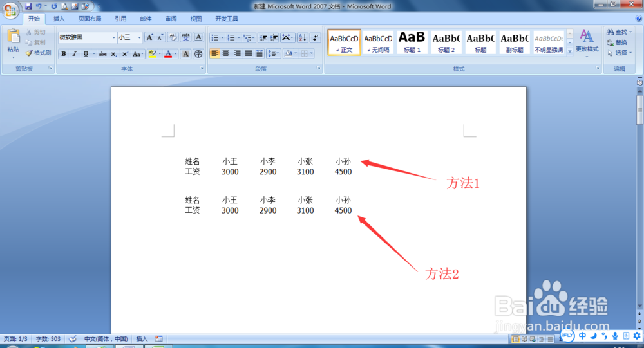The height and width of the screenshot is (348, 644).
Task: Open highlight color dropdown arrow
Action: [x=160, y=54]
